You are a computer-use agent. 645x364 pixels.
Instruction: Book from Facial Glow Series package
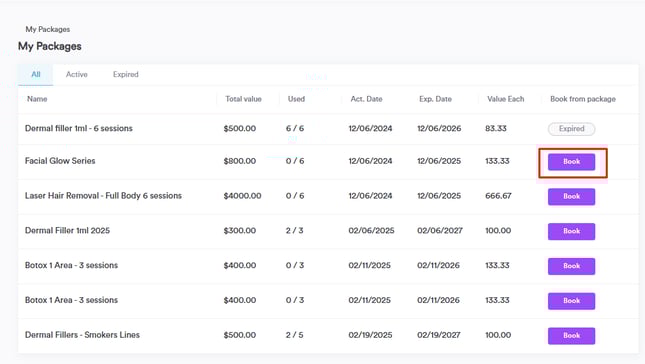pyautogui.click(x=571, y=162)
